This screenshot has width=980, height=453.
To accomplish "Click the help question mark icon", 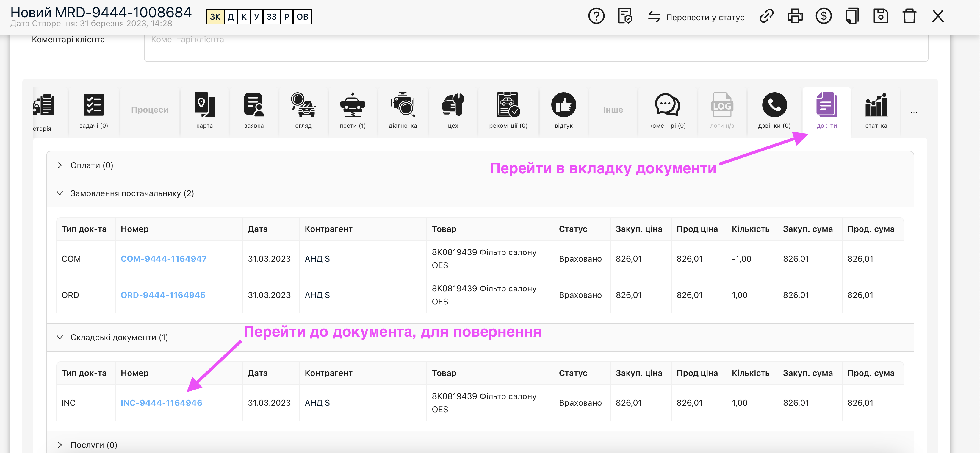I will 596,16.
